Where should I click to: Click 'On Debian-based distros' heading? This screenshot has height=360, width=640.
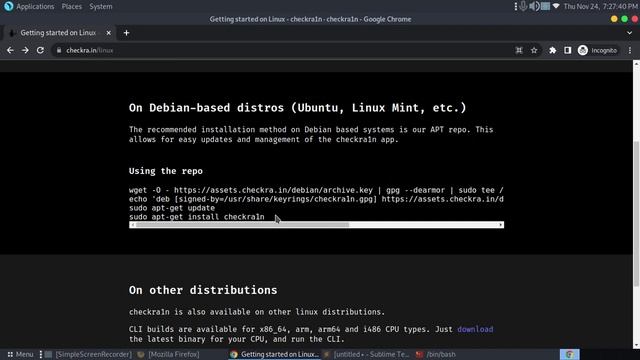click(298, 108)
